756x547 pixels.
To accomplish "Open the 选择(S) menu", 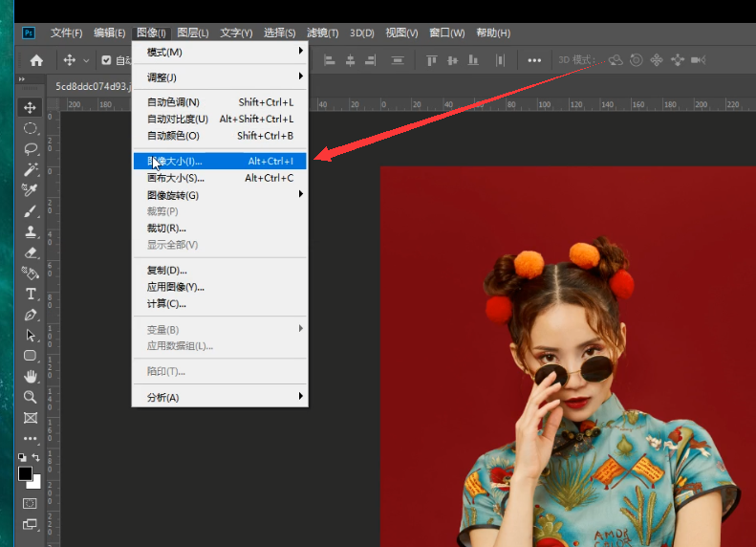I will [x=280, y=33].
